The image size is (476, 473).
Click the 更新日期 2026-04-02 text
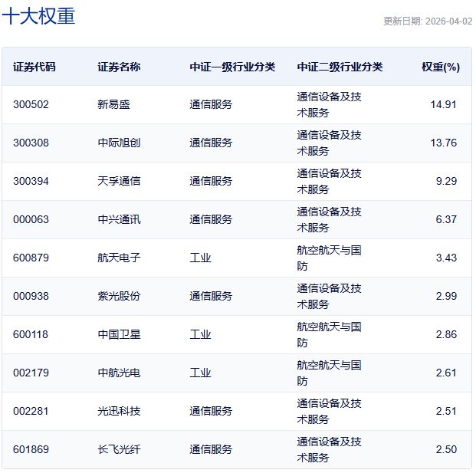tap(428, 21)
